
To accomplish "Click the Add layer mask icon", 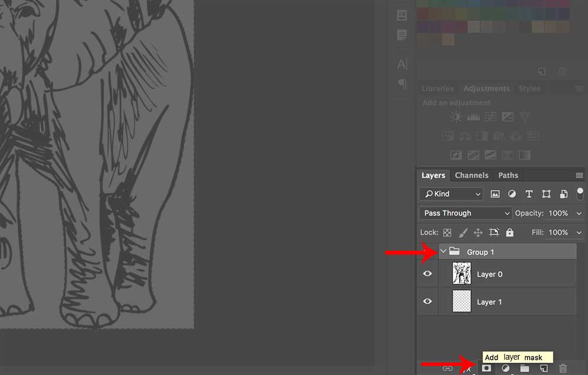I will click(x=486, y=369).
